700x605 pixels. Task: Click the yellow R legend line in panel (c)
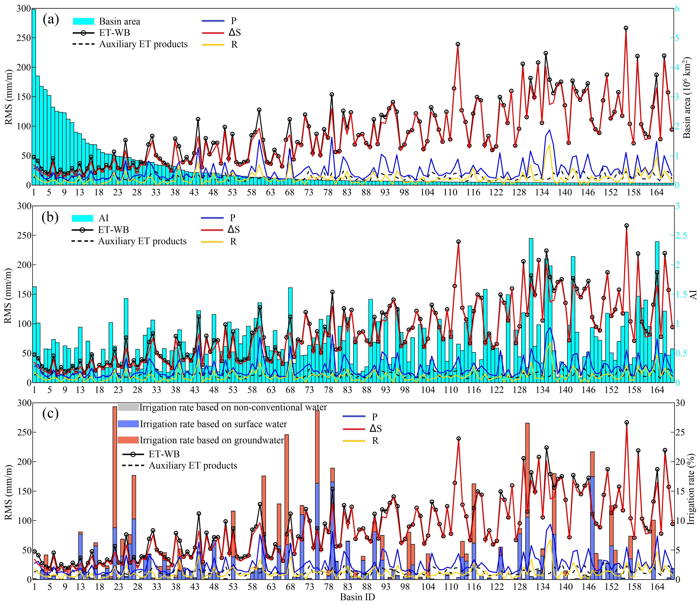(354, 441)
